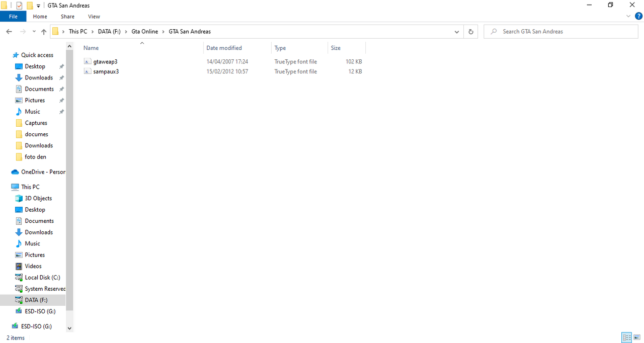
Task: Open ESD-ISO (G:) under This PC
Action: point(40,311)
